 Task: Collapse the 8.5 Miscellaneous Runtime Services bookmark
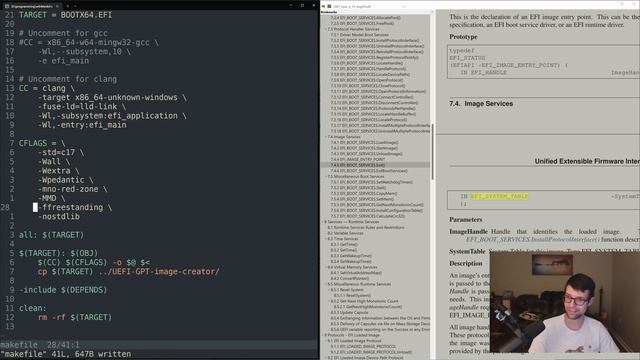tap(326, 284)
